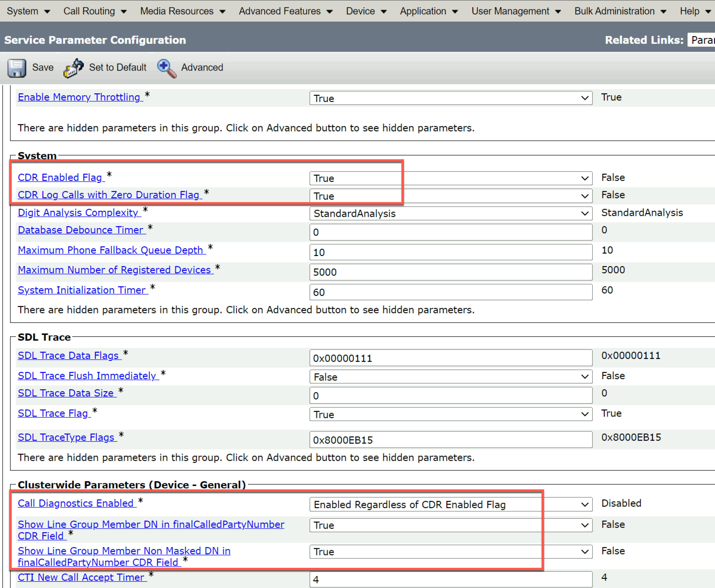This screenshot has width=715, height=588.
Task: Open Enable Memory Throttling dropdown
Action: [x=451, y=98]
